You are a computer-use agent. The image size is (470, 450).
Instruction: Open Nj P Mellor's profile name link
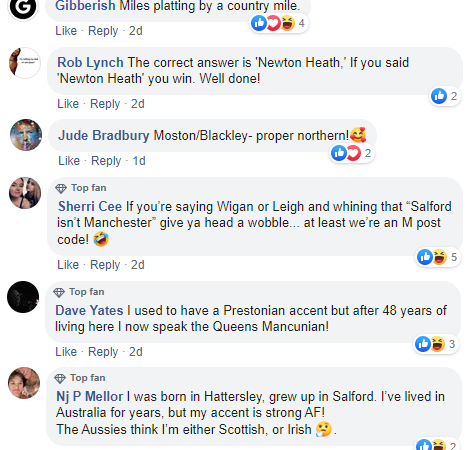pyautogui.click(x=90, y=397)
